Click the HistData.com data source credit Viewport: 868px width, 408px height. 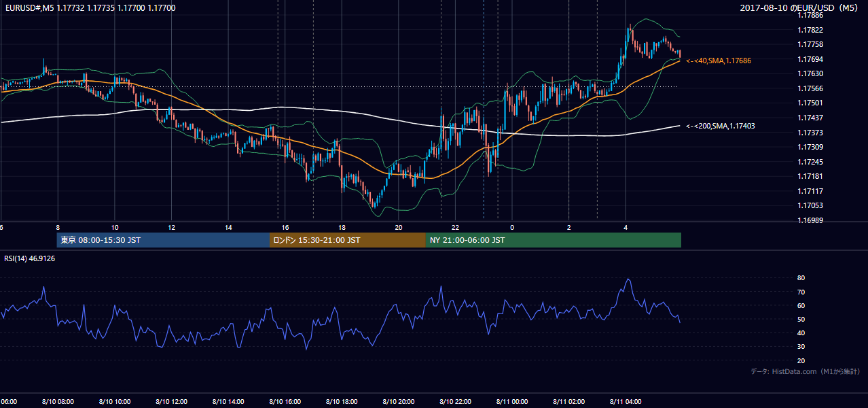806,371
